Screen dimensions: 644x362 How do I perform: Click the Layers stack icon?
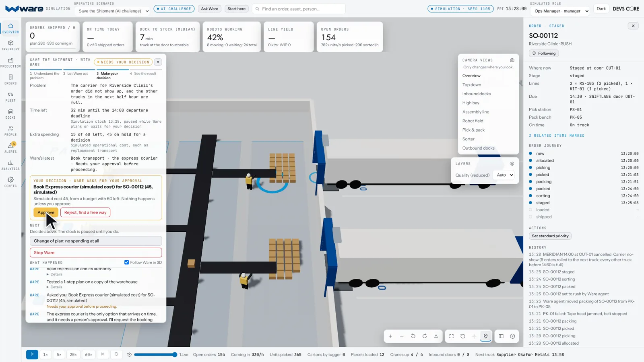(512, 164)
